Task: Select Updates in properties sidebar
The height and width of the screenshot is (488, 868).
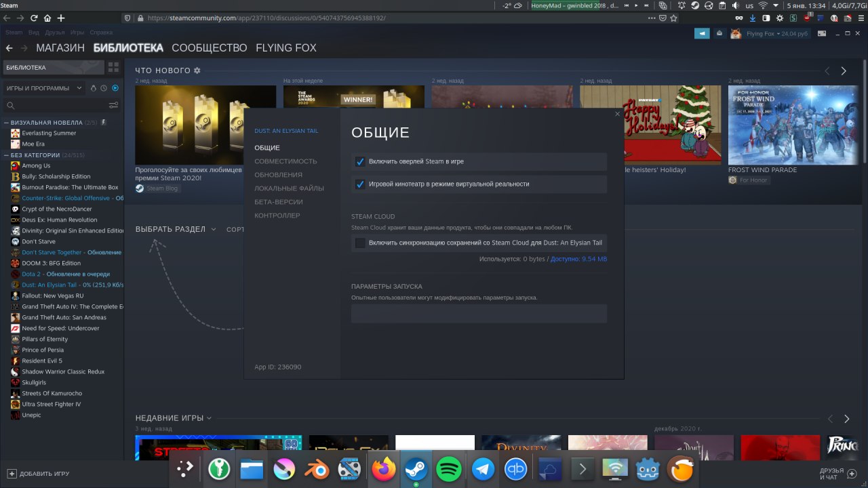Action: 278,175
